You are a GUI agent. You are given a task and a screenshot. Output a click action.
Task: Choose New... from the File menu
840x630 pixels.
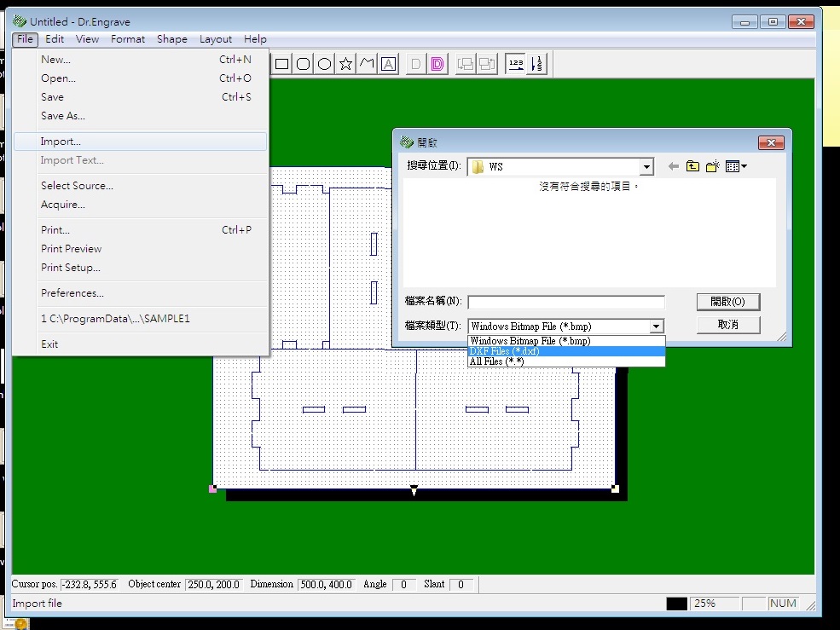pos(141,60)
